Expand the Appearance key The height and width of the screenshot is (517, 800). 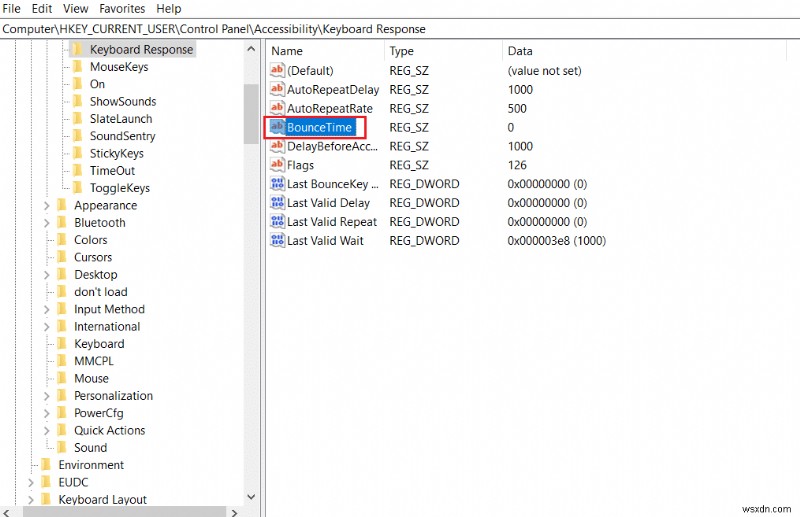pos(46,206)
